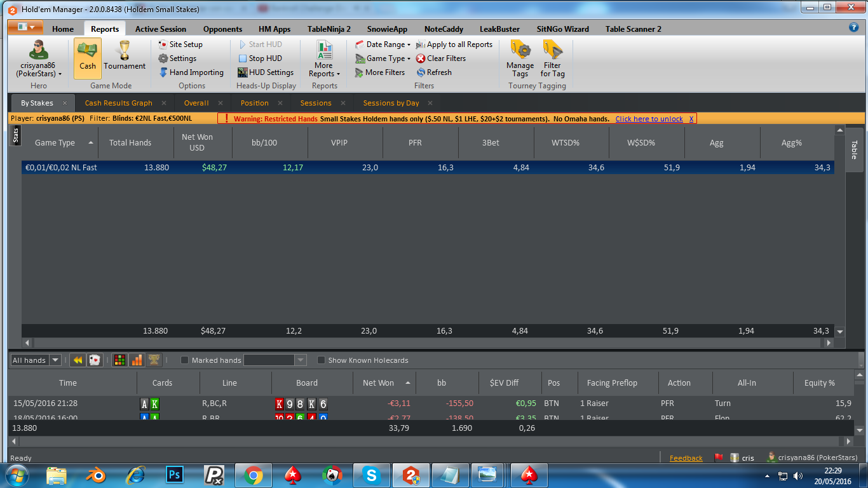Image resolution: width=868 pixels, height=488 pixels.
Task: Open the Feedback link
Action: pos(686,458)
